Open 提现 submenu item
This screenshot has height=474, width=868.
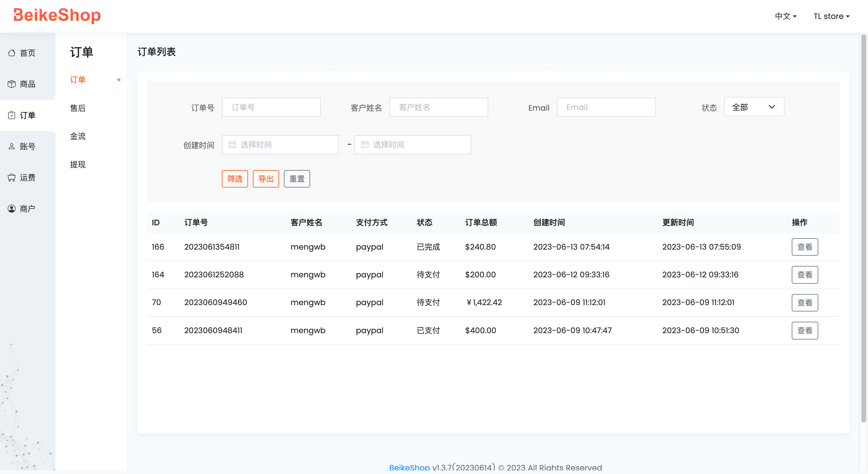click(x=78, y=165)
